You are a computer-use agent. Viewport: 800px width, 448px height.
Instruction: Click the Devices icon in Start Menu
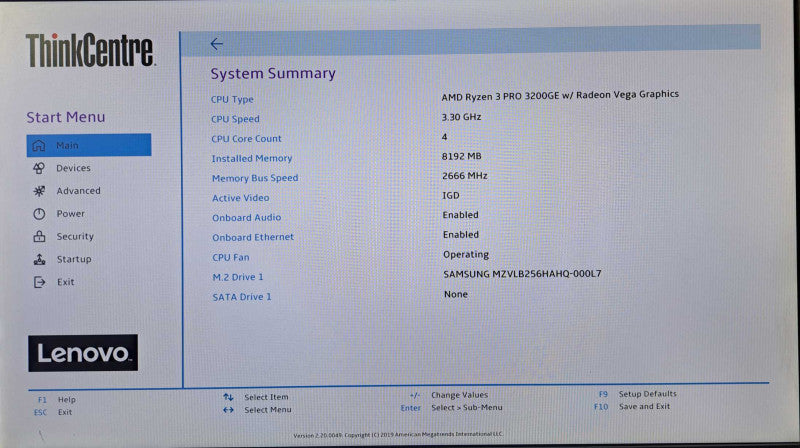pos(39,168)
